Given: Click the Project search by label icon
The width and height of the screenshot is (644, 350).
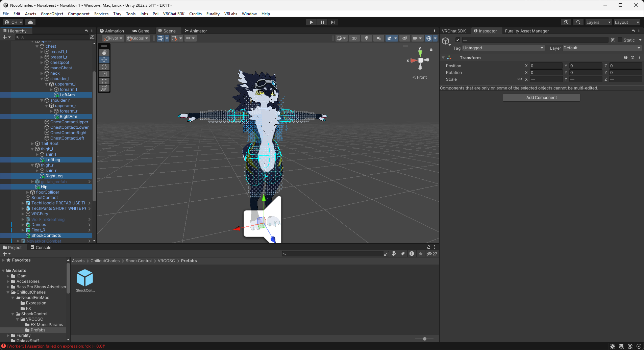Looking at the screenshot, I should (x=403, y=254).
